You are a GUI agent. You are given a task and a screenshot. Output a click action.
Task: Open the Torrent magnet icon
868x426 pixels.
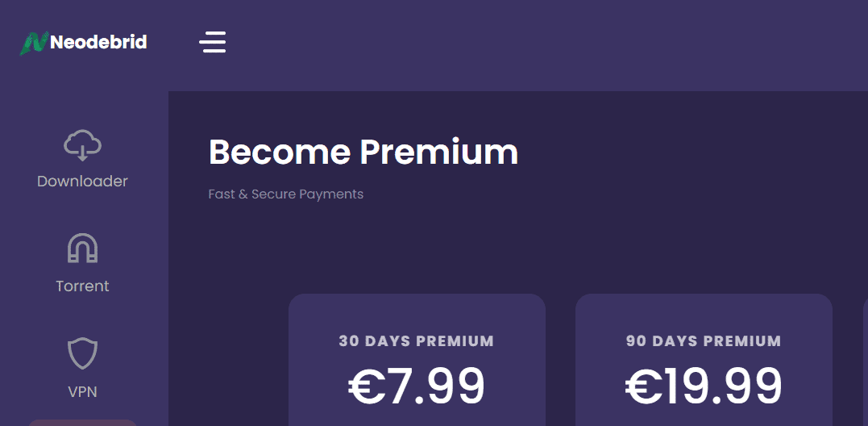pyautogui.click(x=82, y=248)
